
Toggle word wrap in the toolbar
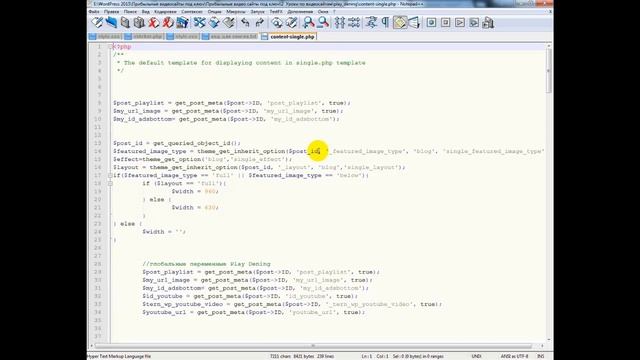pos(371,23)
